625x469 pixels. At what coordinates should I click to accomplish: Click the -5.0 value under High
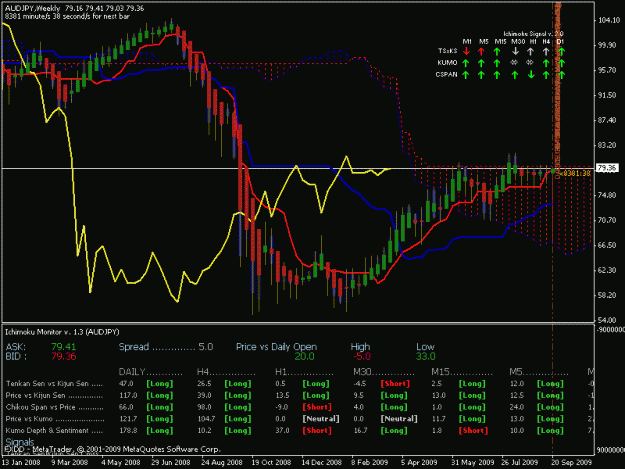(x=362, y=356)
